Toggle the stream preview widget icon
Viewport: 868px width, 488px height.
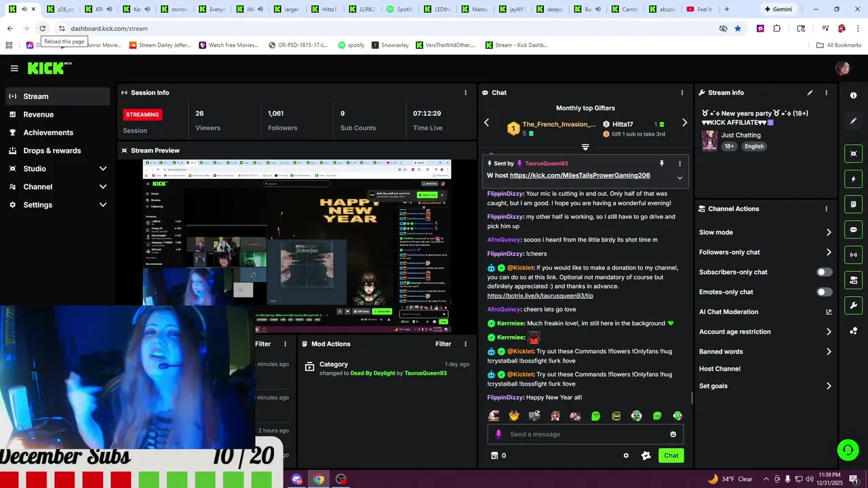(854, 154)
